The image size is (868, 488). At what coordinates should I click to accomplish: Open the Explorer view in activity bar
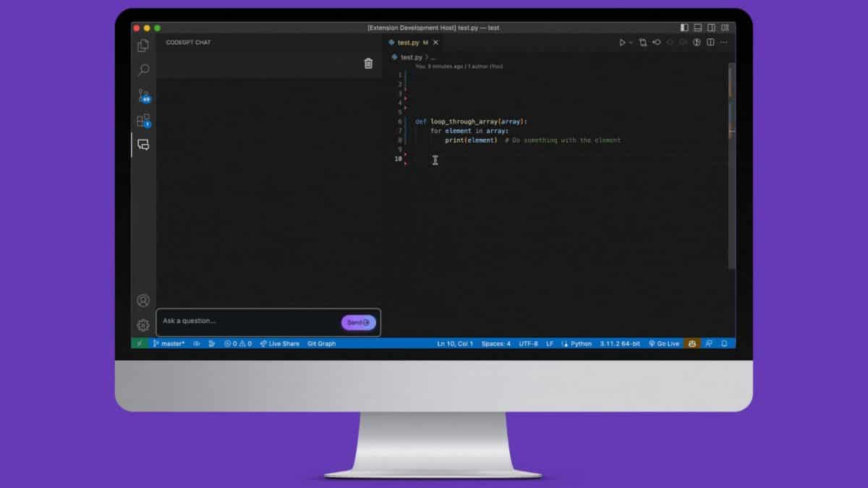(143, 46)
